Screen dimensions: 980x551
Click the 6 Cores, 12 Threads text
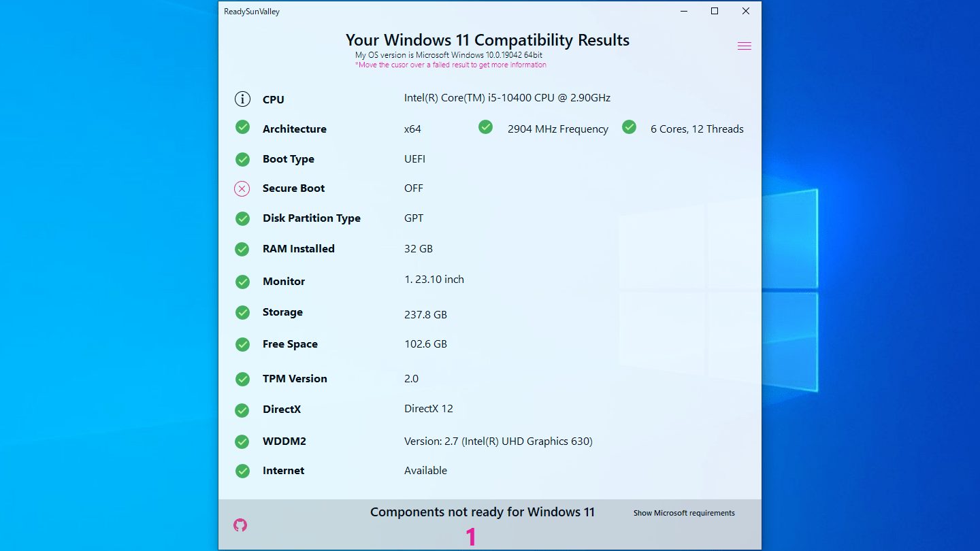tap(697, 129)
